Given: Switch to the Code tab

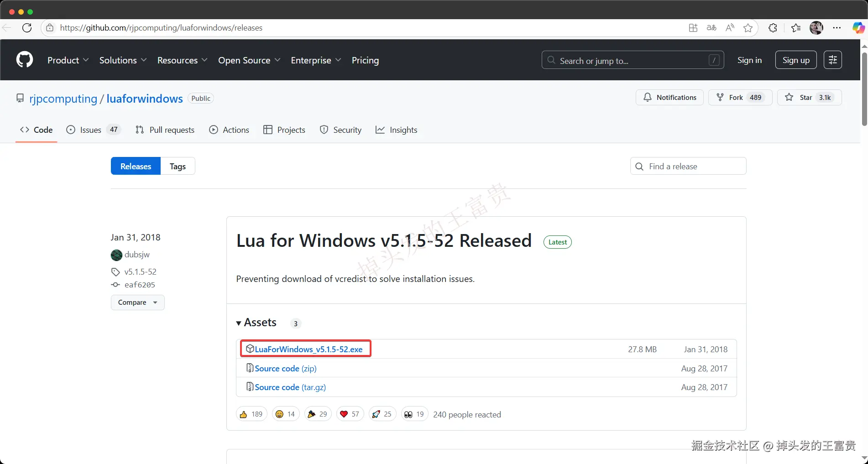Looking at the screenshot, I should pyautogui.click(x=37, y=130).
